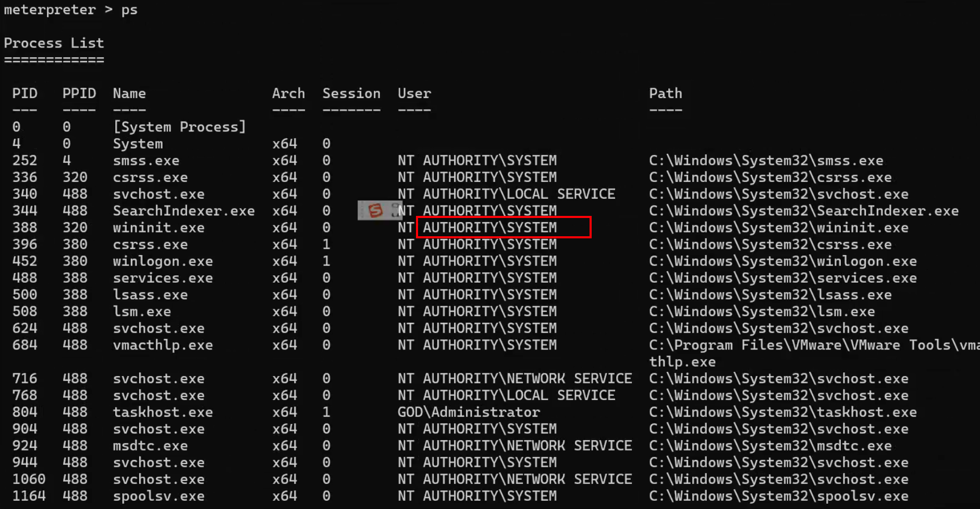Click the meterpreter prompt text
980x509 pixels.
[50, 10]
